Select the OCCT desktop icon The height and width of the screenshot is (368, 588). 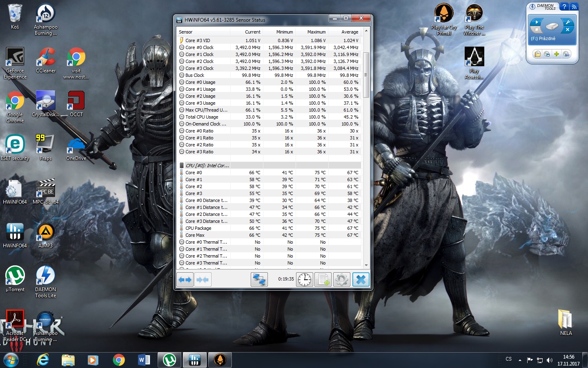point(76,104)
